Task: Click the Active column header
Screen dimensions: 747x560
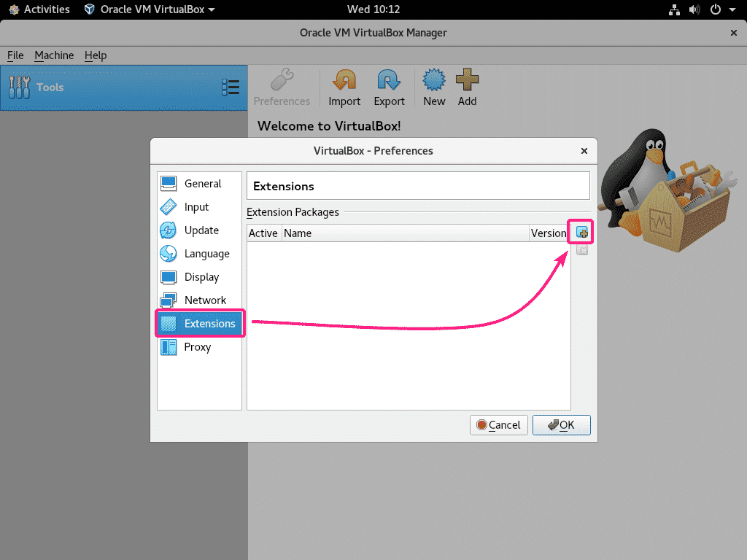Action: 263,233
